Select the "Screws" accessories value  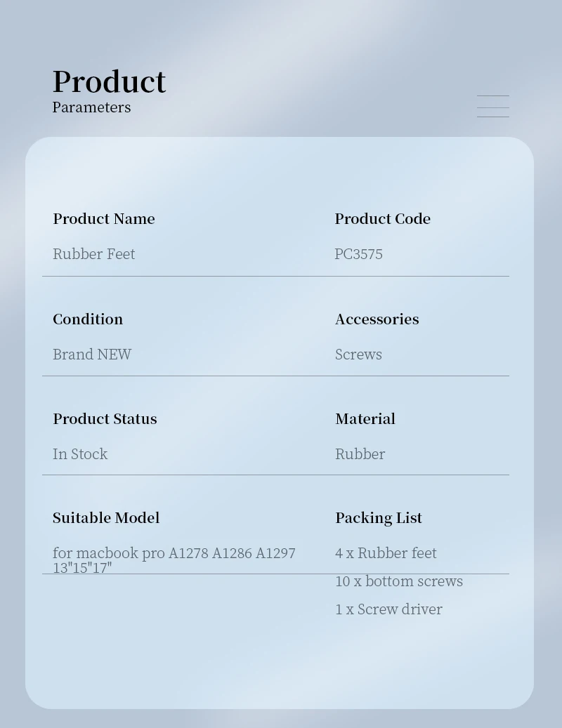(358, 355)
